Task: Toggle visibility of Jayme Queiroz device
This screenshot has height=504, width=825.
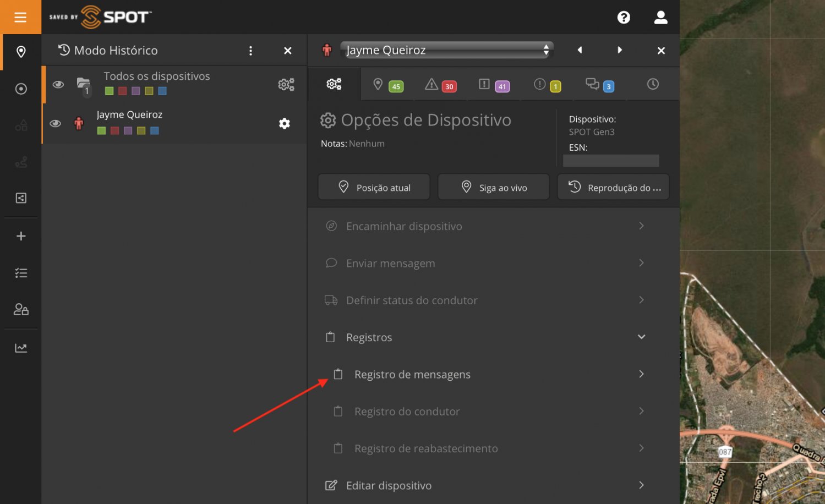Action: pyautogui.click(x=56, y=123)
